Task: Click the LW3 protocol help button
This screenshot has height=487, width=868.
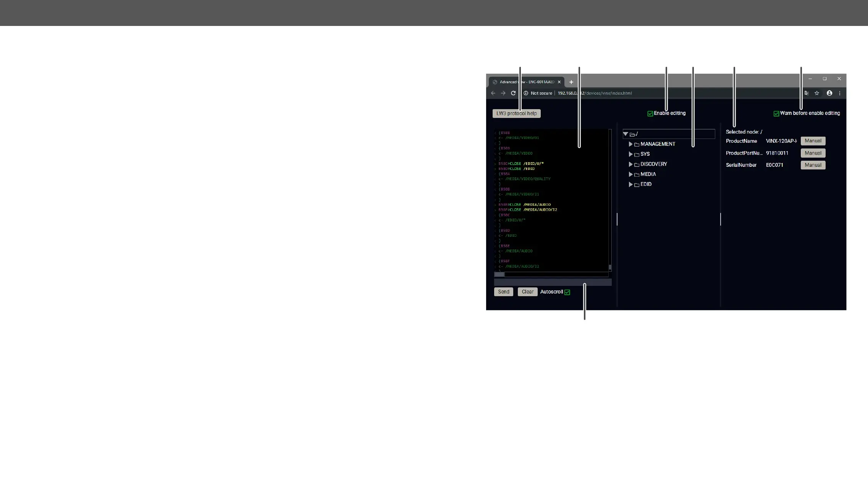Action: pyautogui.click(x=516, y=114)
